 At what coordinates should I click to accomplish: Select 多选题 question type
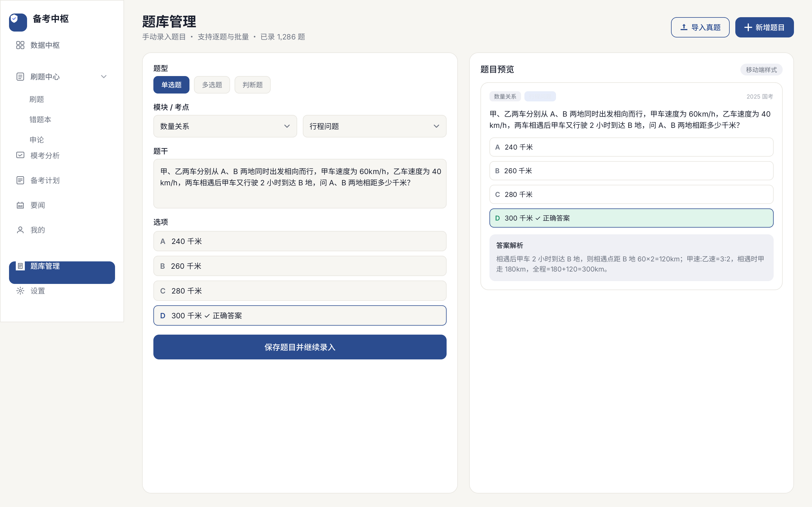point(212,85)
